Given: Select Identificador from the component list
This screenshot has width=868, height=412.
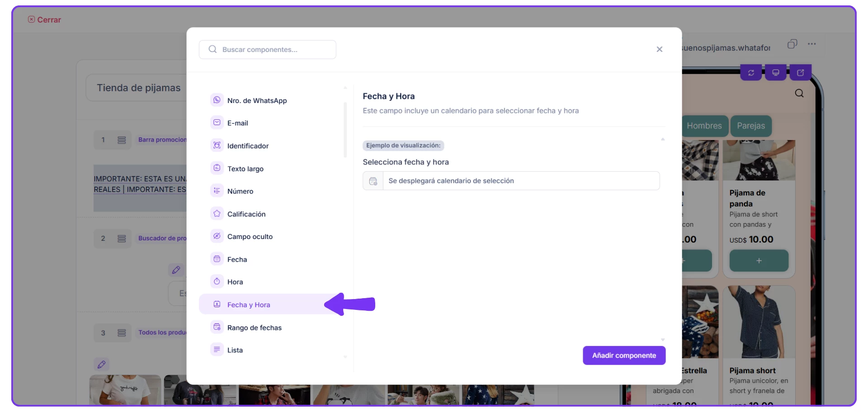Looking at the screenshot, I should point(248,146).
